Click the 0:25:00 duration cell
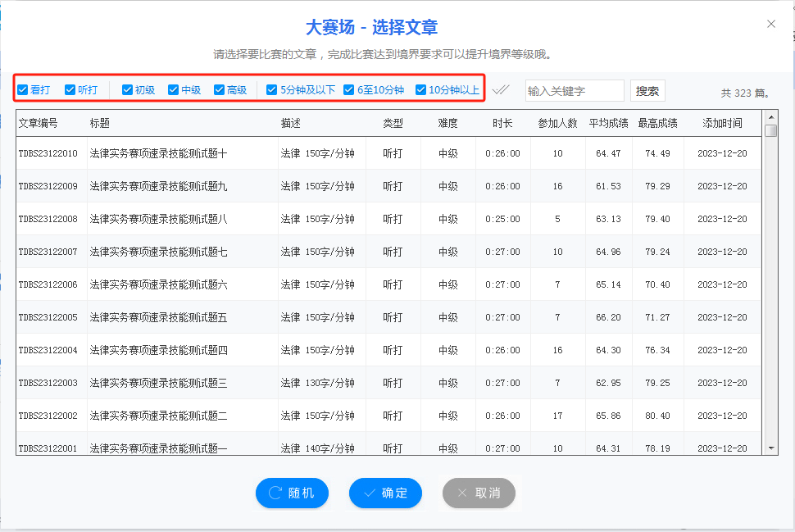 tap(502, 219)
